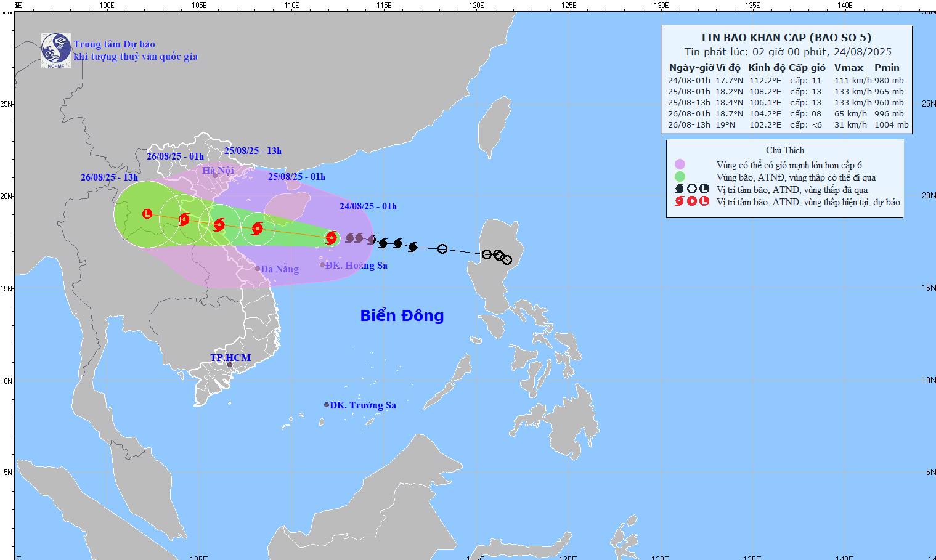
Task: Select the red low-pressure L marker on the map
Action: (x=147, y=214)
